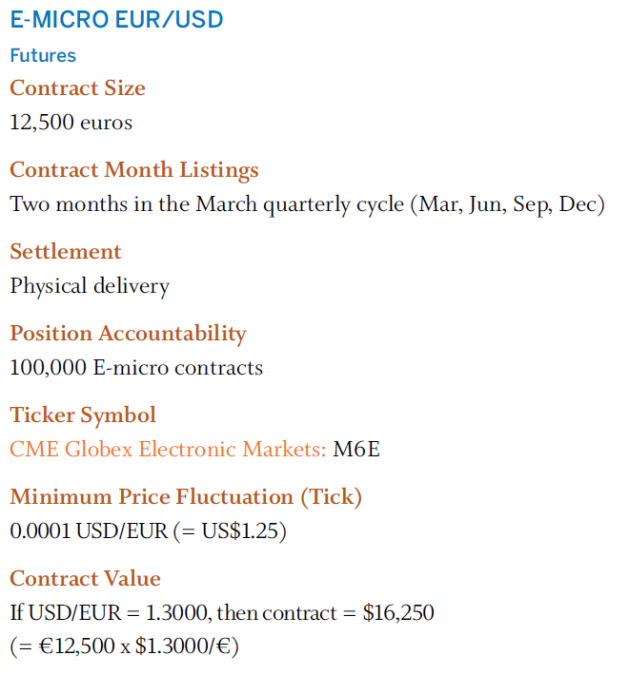Click the Physical delivery text

coord(90,286)
